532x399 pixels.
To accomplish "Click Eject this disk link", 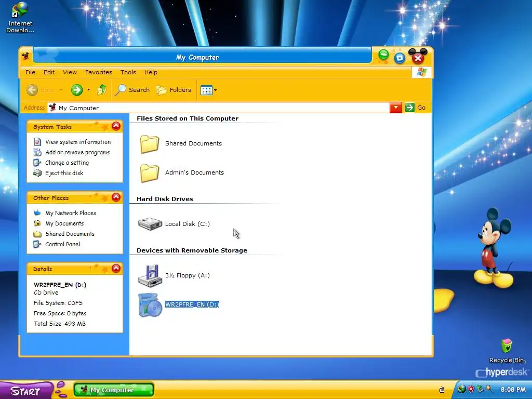I will pos(64,173).
